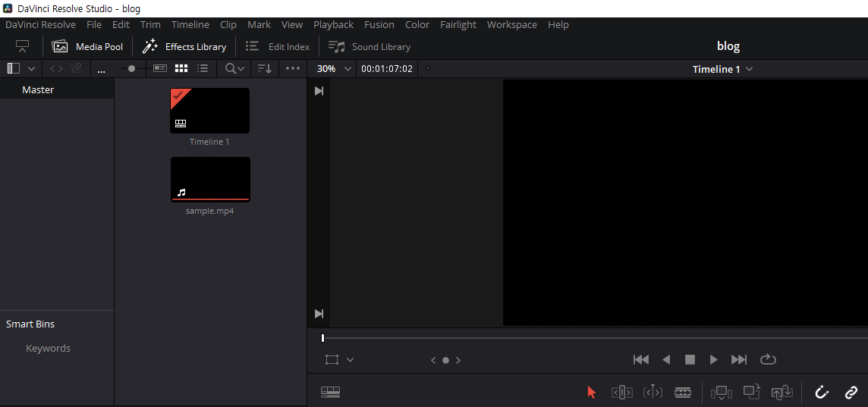
Task: Switch to thumbnail grid view
Action: [x=181, y=68]
